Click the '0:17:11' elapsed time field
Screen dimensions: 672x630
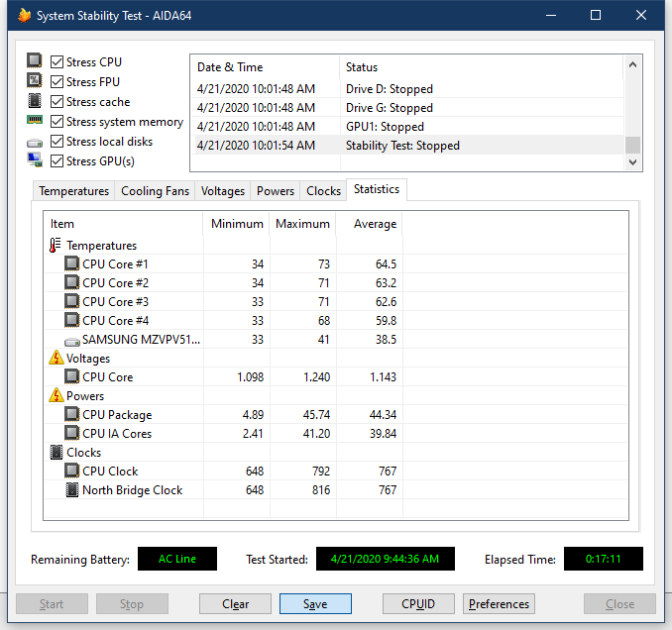pyautogui.click(x=603, y=559)
